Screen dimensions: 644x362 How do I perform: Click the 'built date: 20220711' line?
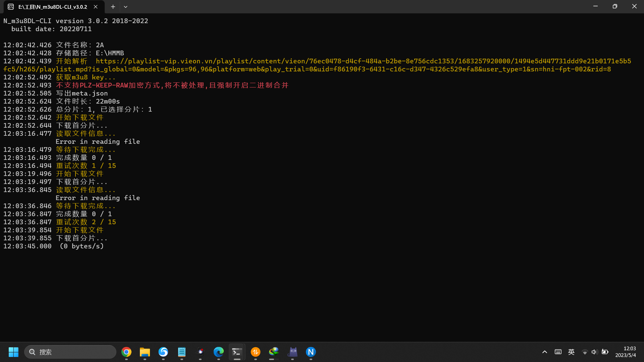click(x=51, y=29)
